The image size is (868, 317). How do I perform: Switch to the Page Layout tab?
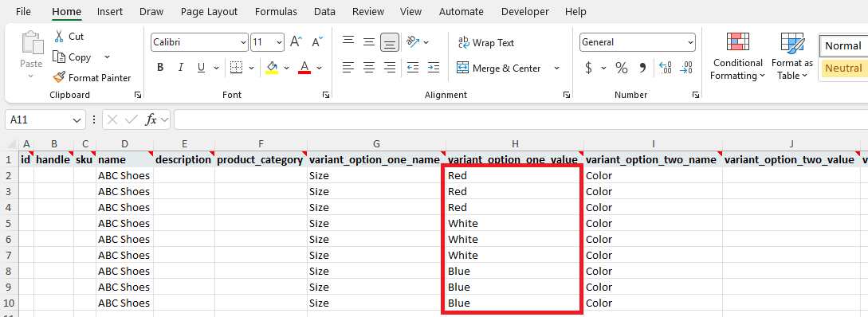click(209, 12)
